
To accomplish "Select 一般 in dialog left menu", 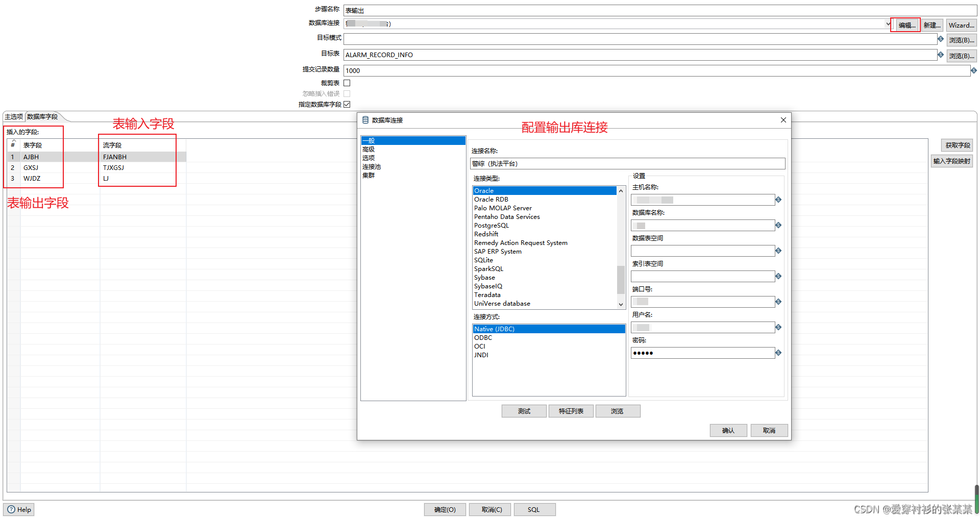I will point(413,141).
